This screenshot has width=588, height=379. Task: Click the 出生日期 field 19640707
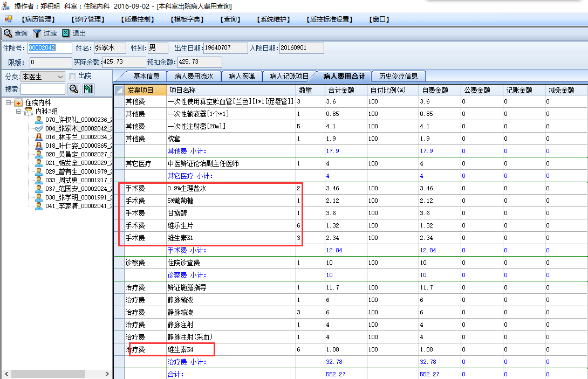tap(225, 48)
